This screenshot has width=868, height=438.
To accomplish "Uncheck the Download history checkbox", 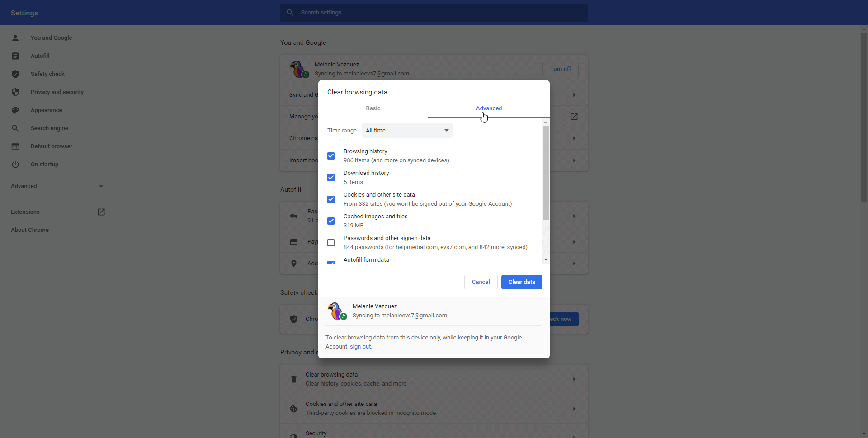I will 331,178.
